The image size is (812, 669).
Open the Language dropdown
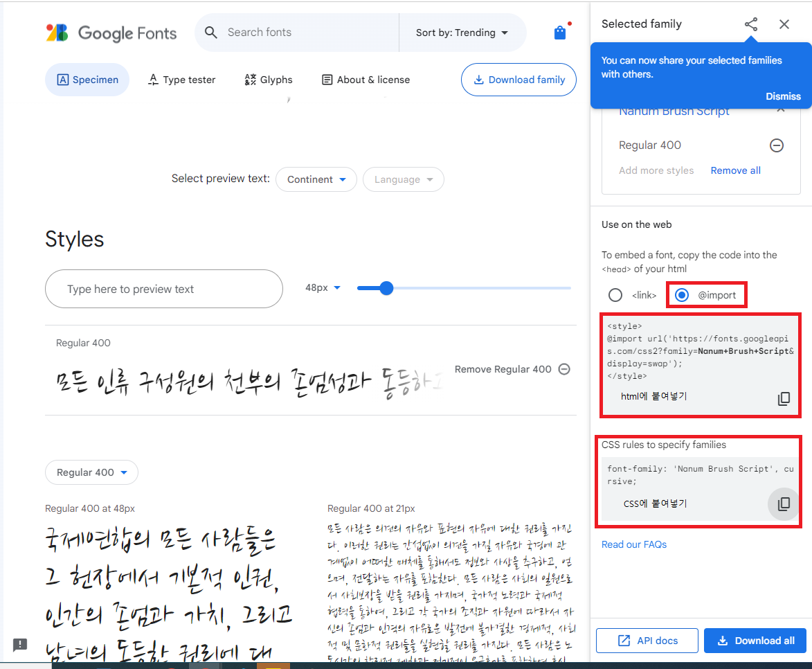tap(404, 179)
